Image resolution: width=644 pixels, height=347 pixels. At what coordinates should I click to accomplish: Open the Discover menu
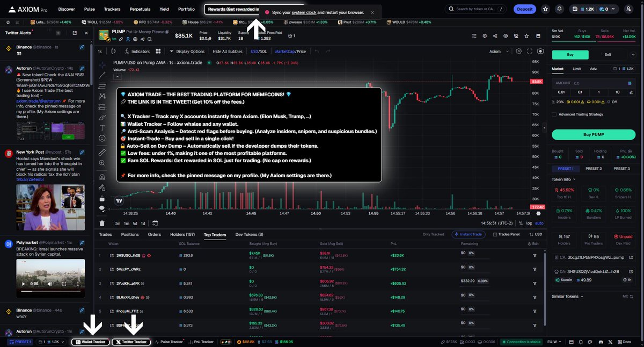click(x=67, y=9)
